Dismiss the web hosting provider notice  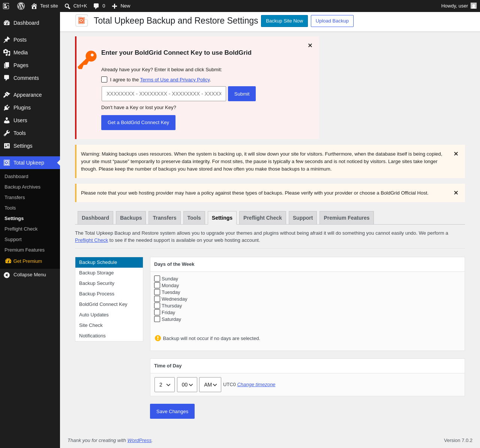[456, 193]
